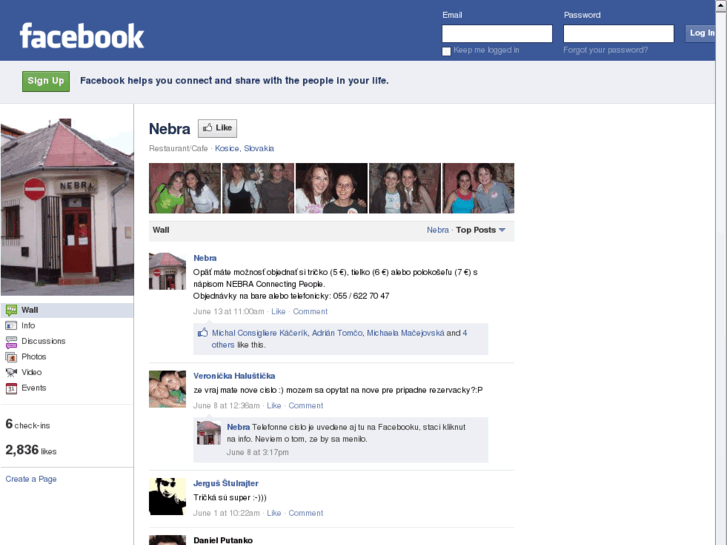This screenshot has height=545, width=727.
Task: Like the June 8 Veronička post
Action: click(274, 406)
